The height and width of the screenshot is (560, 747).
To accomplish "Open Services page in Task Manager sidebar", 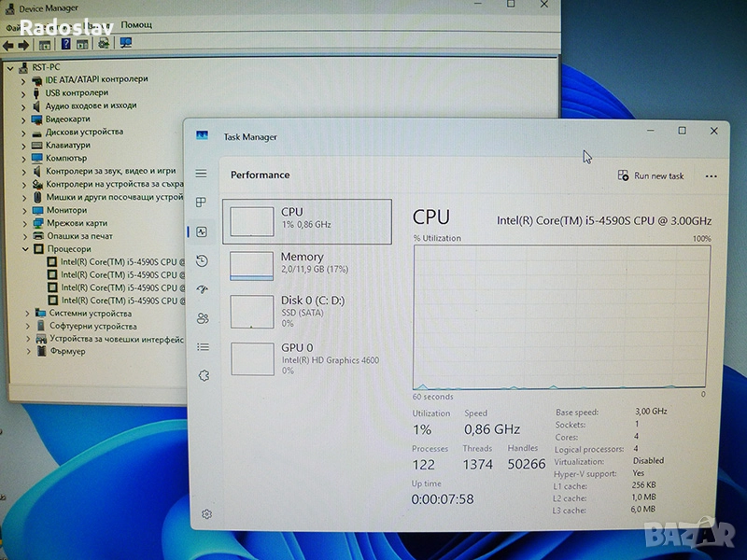I will (204, 375).
